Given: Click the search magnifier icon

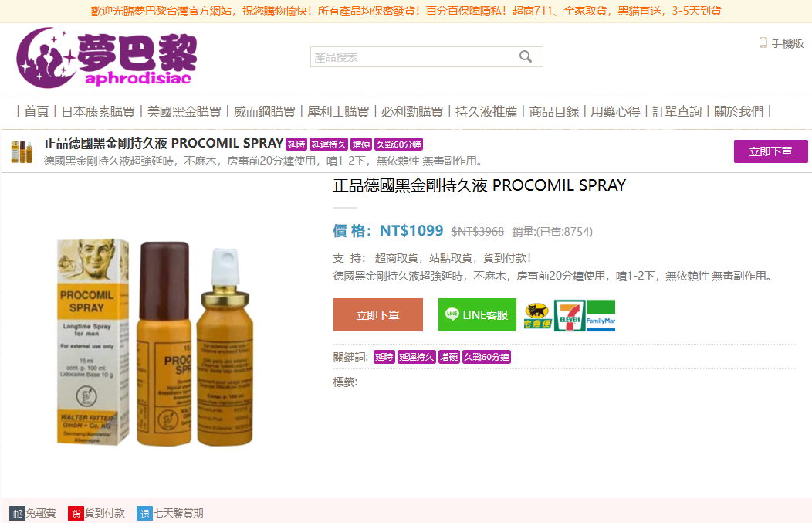Looking at the screenshot, I should tap(525, 56).
